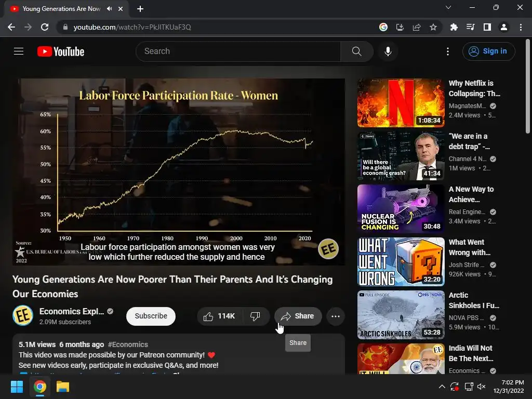Open the YouTube hamburger guide menu
The width and height of the screenshot is (532, 399).
coord(19,51)
